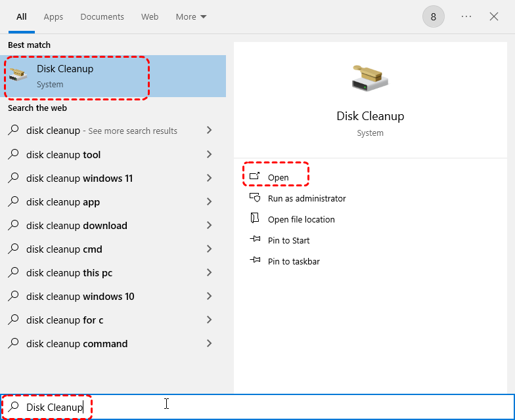Viewport: 515px width, 420px height.
Task: Click the large Disk Cleanup icon in preview pane
Action: pyautogui.click(x=370, y=78)
